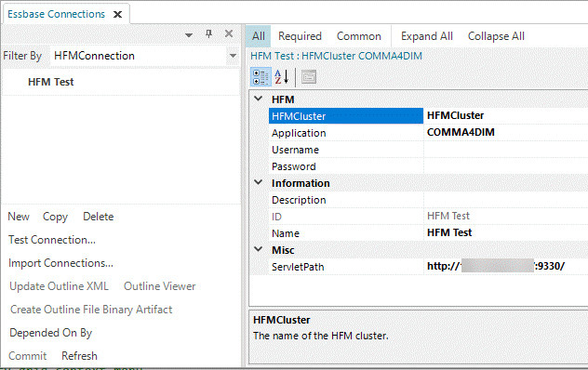
Task: Select the ID property row
Action: pyautogui.click(x=428, y=217)
